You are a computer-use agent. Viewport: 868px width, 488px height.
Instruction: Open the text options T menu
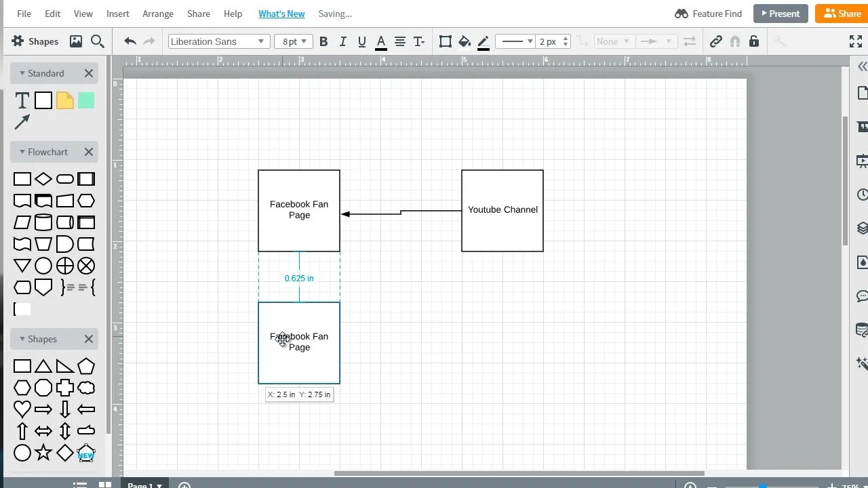click(x=419, y=41)
